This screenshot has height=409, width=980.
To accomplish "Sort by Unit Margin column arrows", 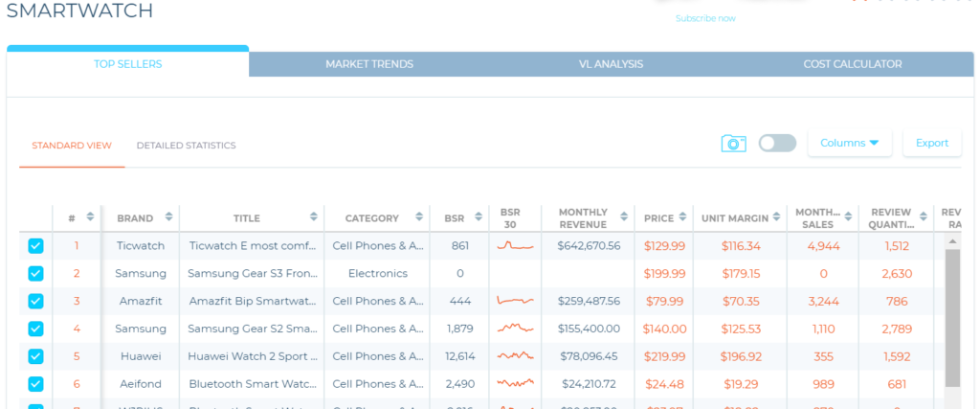I will (x=776, y=217).
